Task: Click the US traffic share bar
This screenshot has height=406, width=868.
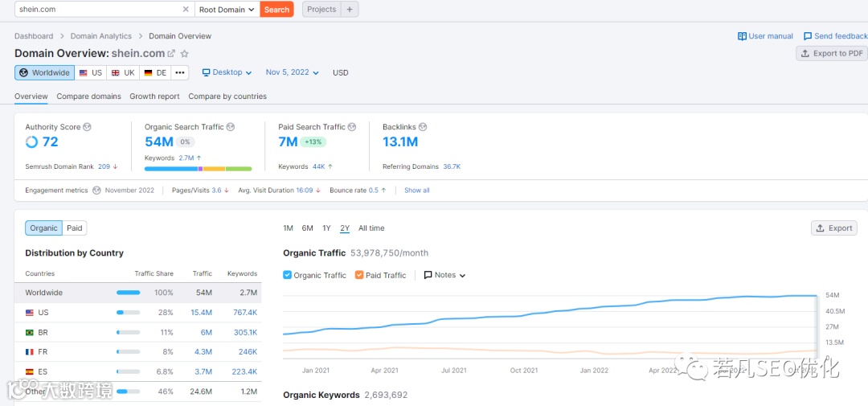Action: tap(128, 313)
